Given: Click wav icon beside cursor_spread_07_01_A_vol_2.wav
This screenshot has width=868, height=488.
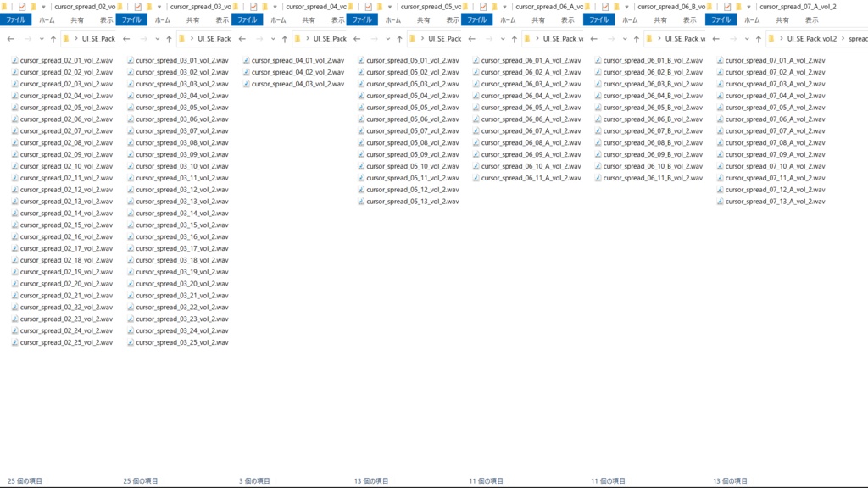Looking at the screenshot, I should coord(720,60).
